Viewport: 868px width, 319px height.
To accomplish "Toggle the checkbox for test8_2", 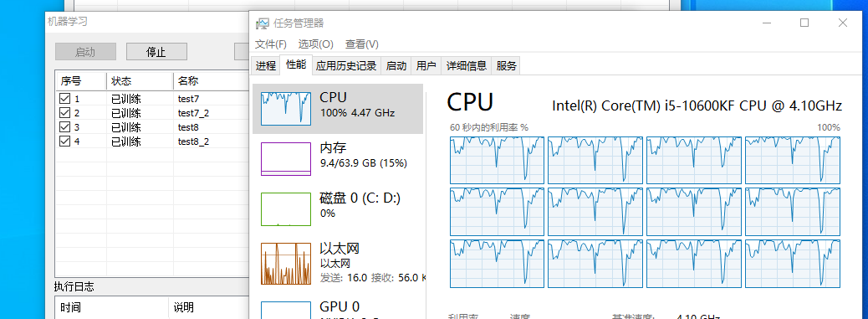I will (x=64, y=141).
